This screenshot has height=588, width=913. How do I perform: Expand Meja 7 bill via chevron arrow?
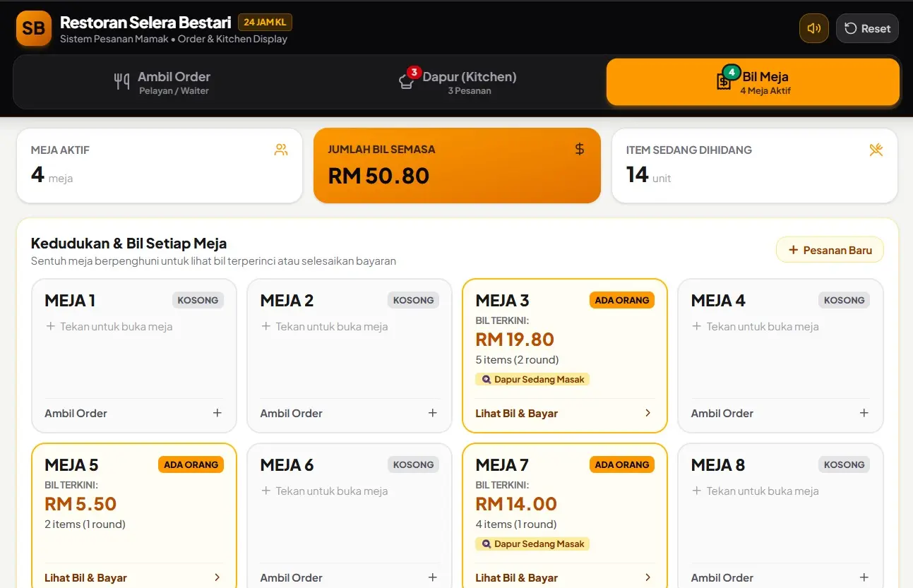(648, 577)
